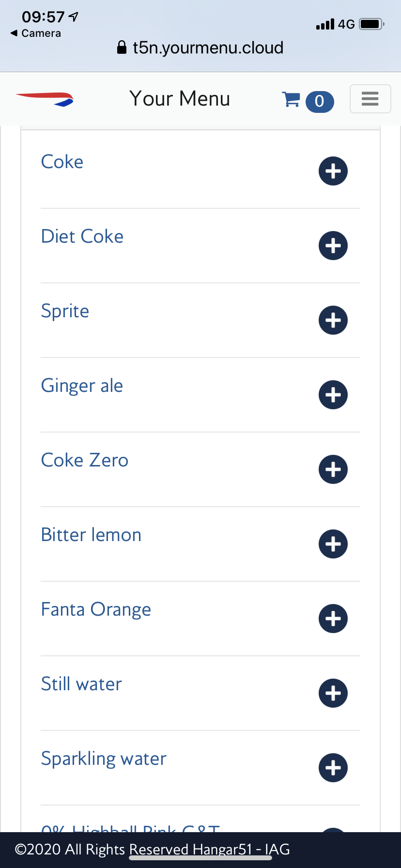Open the hamburger navigation menu
The height and width of the screenshot is (868, 401).
370,99
